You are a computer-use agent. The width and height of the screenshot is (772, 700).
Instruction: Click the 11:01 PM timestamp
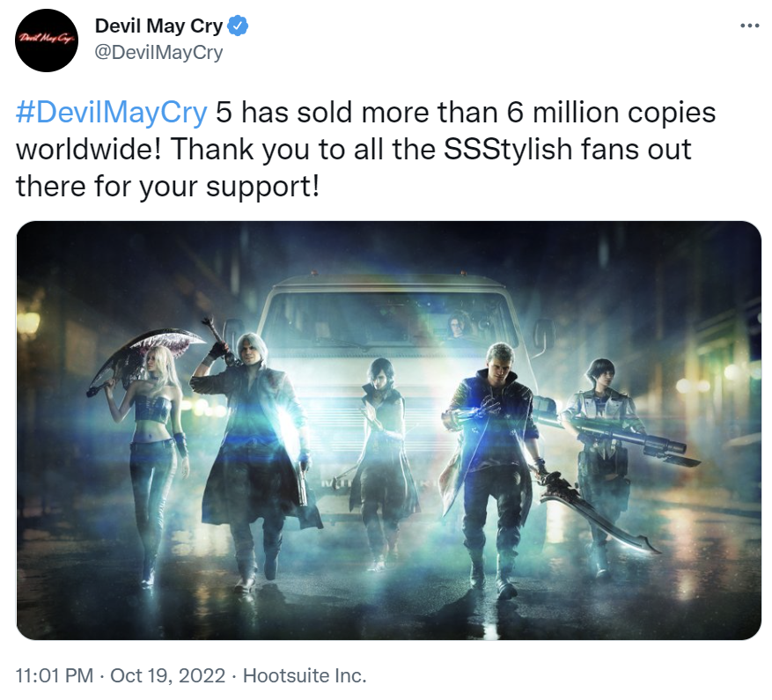pos(55,675)
